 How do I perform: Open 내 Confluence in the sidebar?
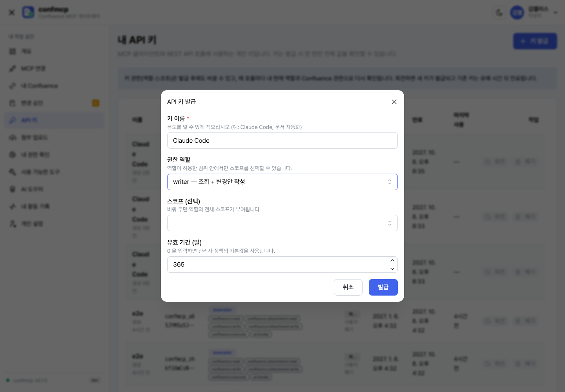pyautogui.click(x=54, y=86)
